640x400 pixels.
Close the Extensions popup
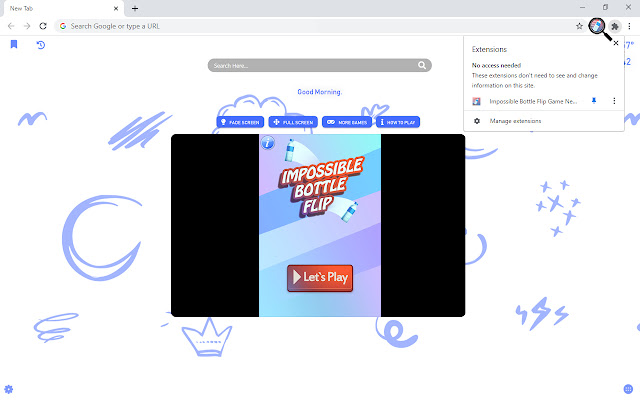(x=616, y=43)
